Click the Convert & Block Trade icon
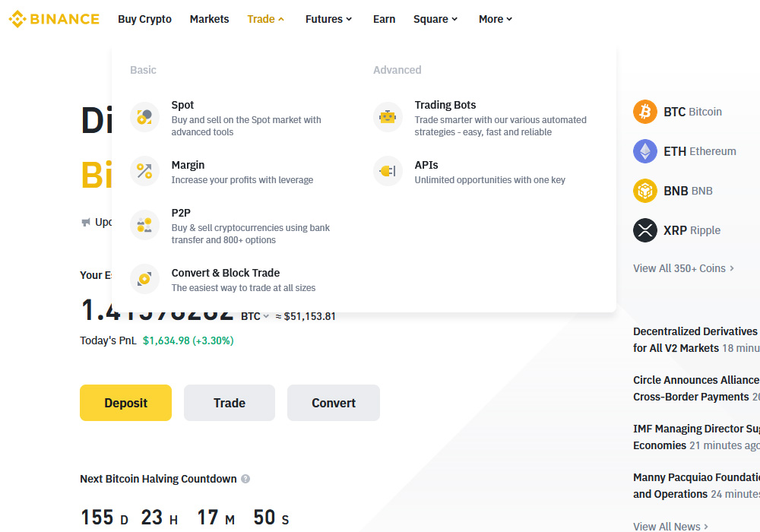The image size is (760, 532). (x=144, y=279)
